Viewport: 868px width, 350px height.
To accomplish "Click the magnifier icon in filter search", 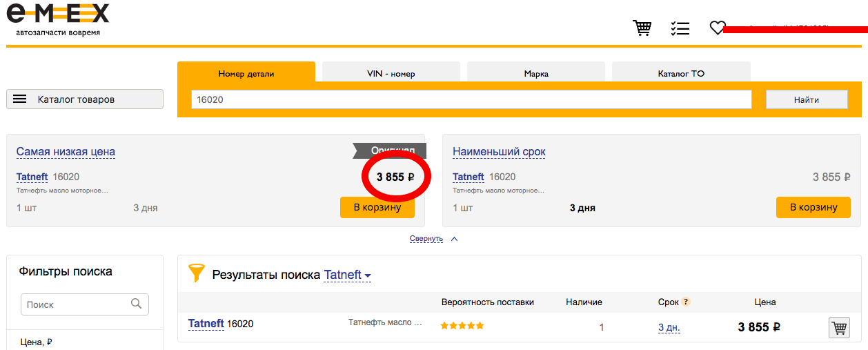I will click(x=137, y=304).
